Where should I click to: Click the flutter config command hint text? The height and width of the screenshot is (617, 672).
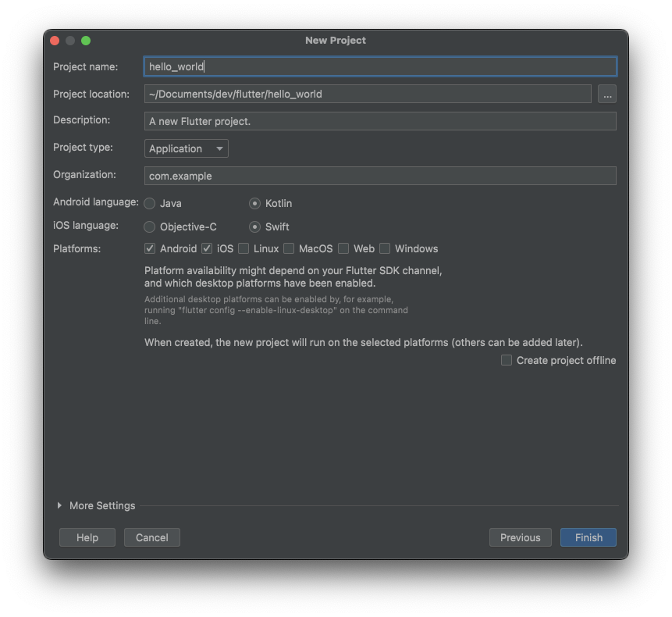(x=276, y=310)
